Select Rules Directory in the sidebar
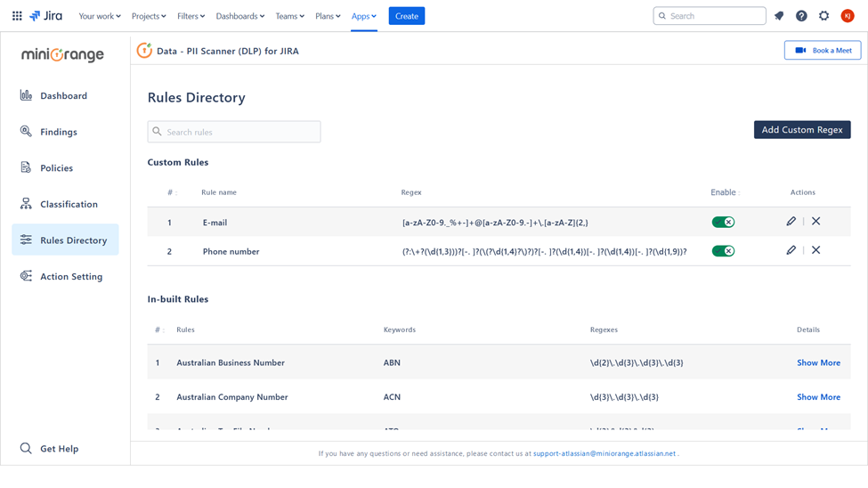 [65, 240]
